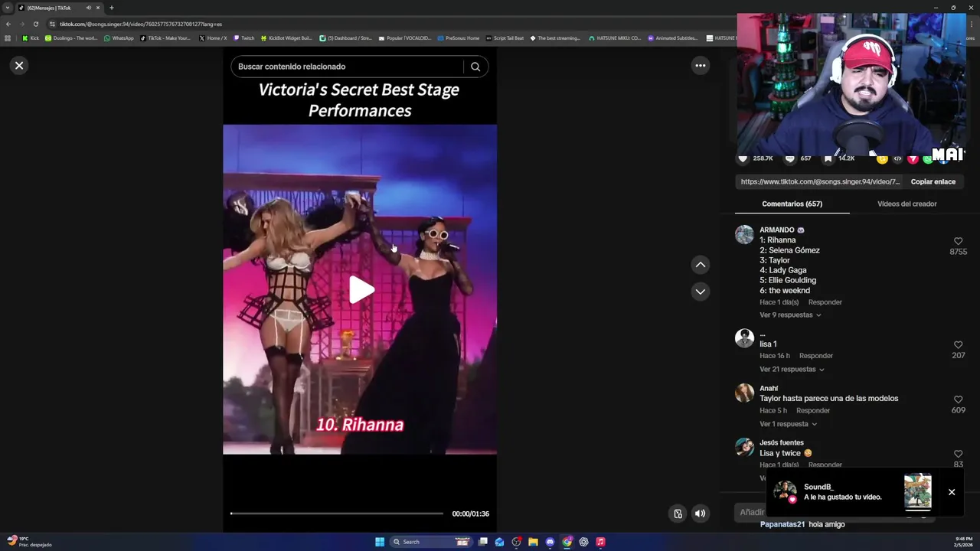The width and height of the screenshot is (980, 551).
Task: Open Task View on the taskbar
Action: [483, 542]
